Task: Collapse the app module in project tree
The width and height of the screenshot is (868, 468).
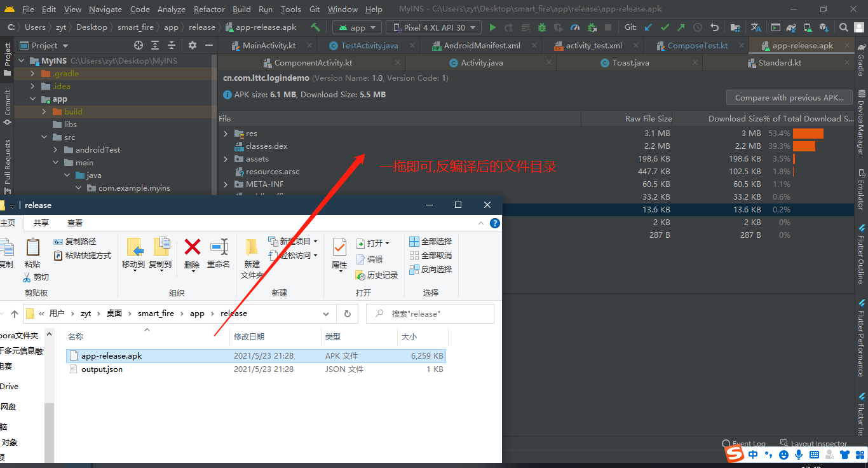Action: [x=34, y=99]
